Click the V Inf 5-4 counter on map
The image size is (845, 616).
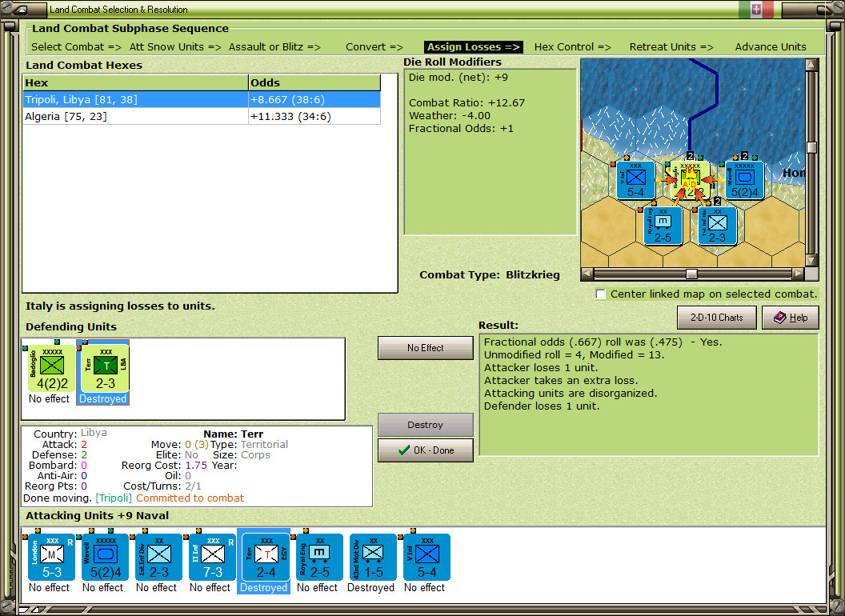coord(636,180)
